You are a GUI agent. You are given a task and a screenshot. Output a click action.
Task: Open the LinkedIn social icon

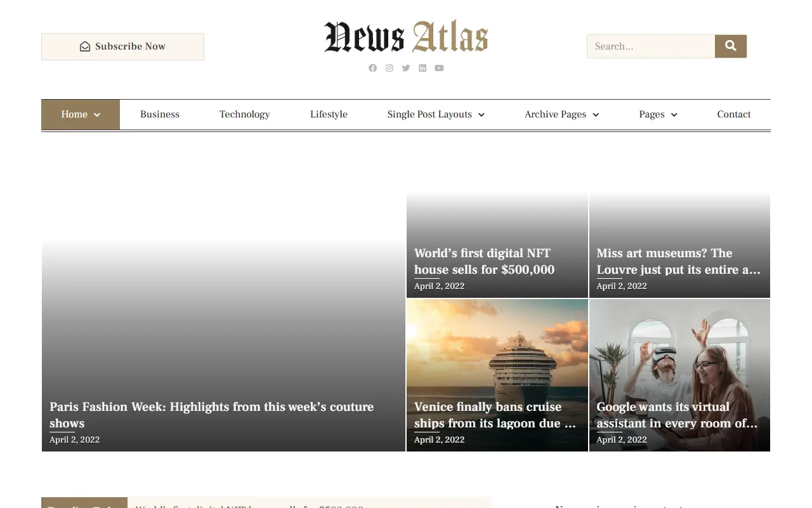[422, 68]
